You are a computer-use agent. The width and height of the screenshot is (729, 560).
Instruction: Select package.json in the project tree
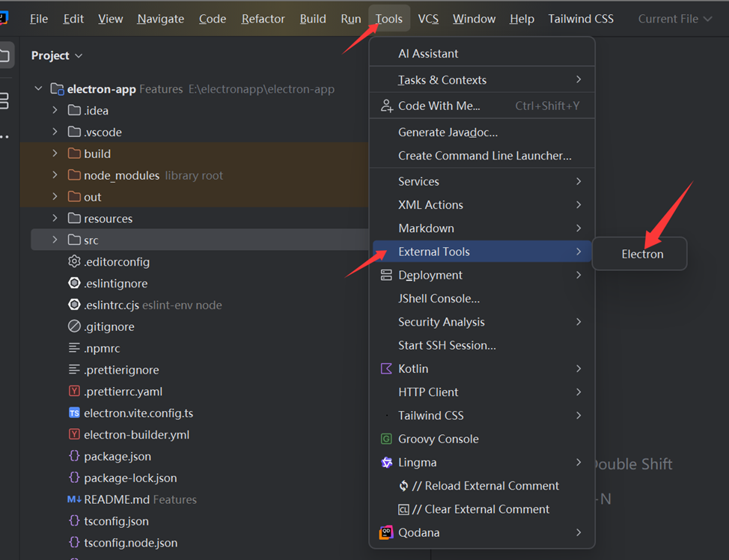(x=118, y=457)
